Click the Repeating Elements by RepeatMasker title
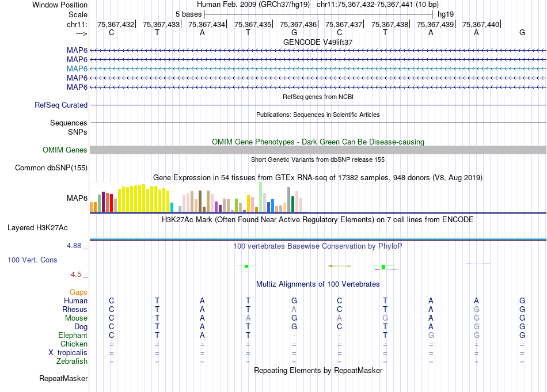Viewport: 547px width, 392px height. 318,370
